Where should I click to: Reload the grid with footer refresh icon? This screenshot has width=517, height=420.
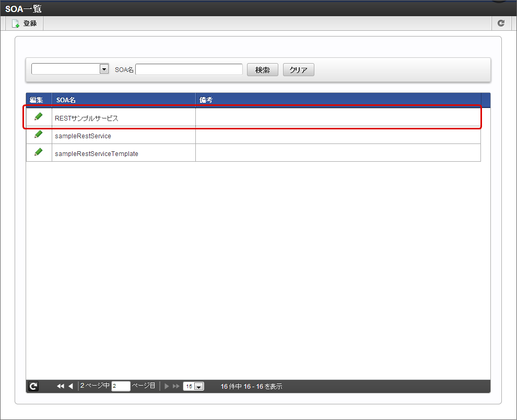click(33, 386)
